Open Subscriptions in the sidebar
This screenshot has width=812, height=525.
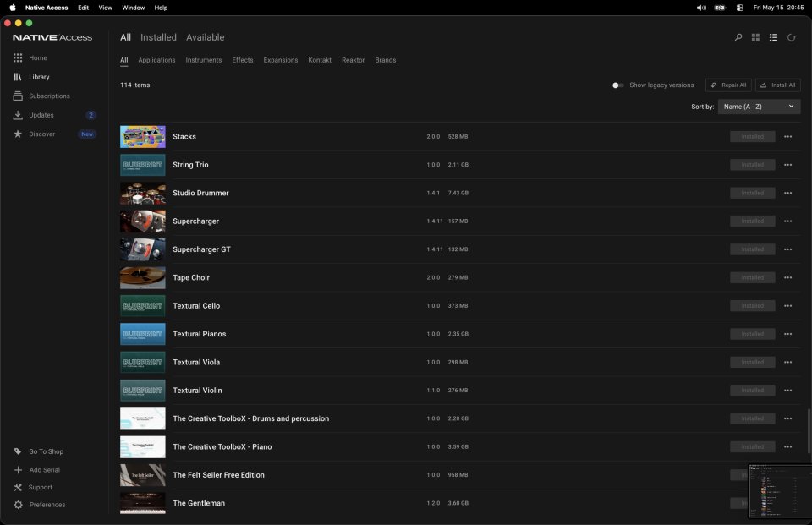click(49, 96)
